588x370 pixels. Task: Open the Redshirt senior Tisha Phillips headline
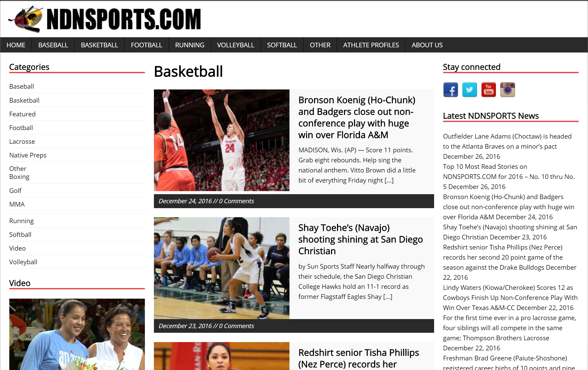tap(359, 358)
